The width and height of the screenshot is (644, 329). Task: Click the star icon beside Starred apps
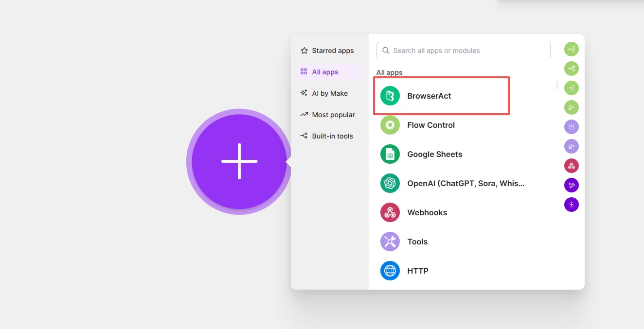[x=304, y=51]
